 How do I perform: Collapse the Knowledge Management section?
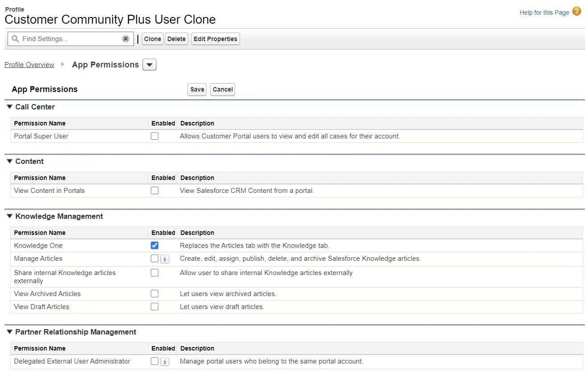coord(10,216)
